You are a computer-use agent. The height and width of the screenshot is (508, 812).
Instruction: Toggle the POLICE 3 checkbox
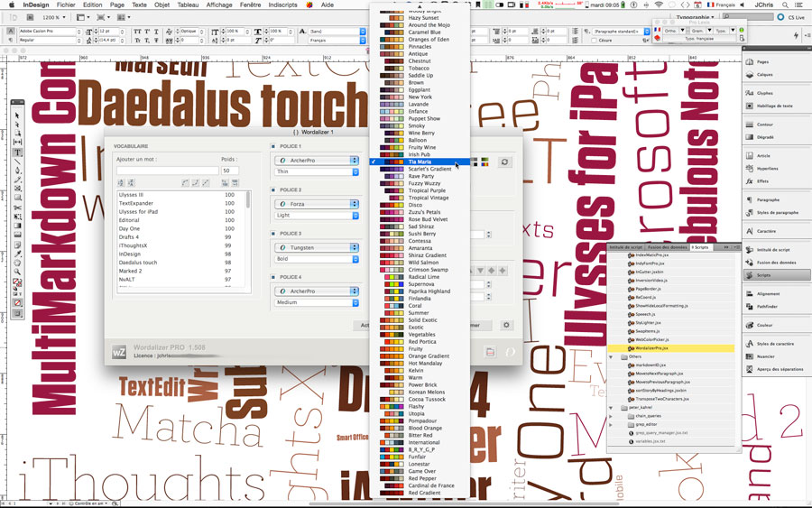coord(272,234)
